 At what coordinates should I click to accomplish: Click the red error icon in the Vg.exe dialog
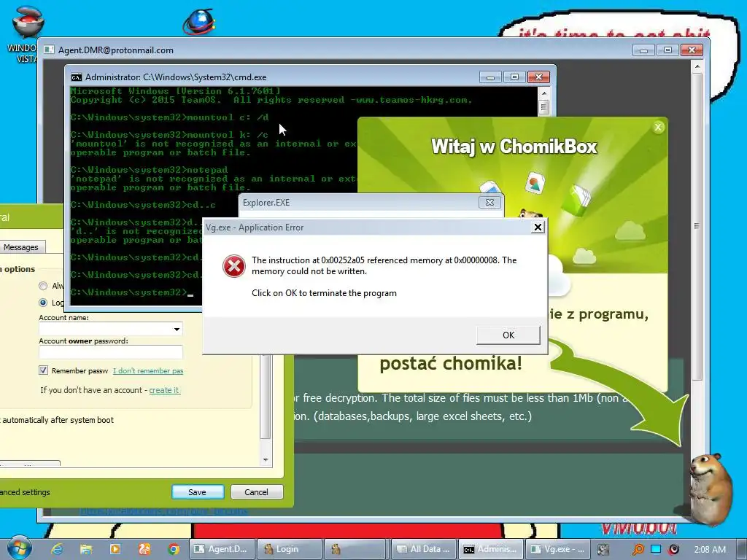(x=234, y=265)
